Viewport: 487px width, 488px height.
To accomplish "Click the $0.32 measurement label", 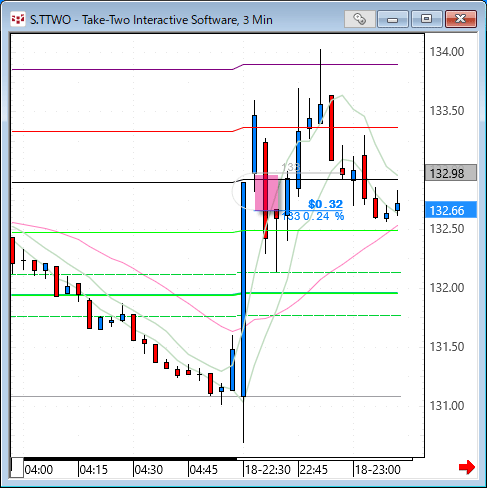I will coord(325,204).
